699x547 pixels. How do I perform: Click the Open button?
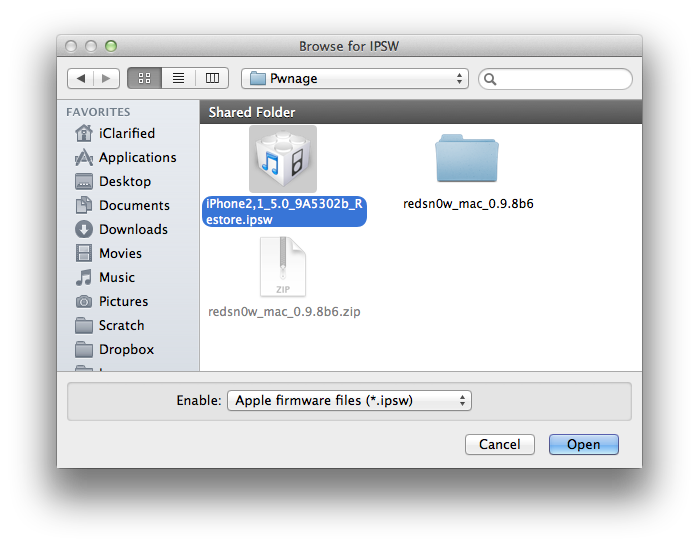[584, 444]
